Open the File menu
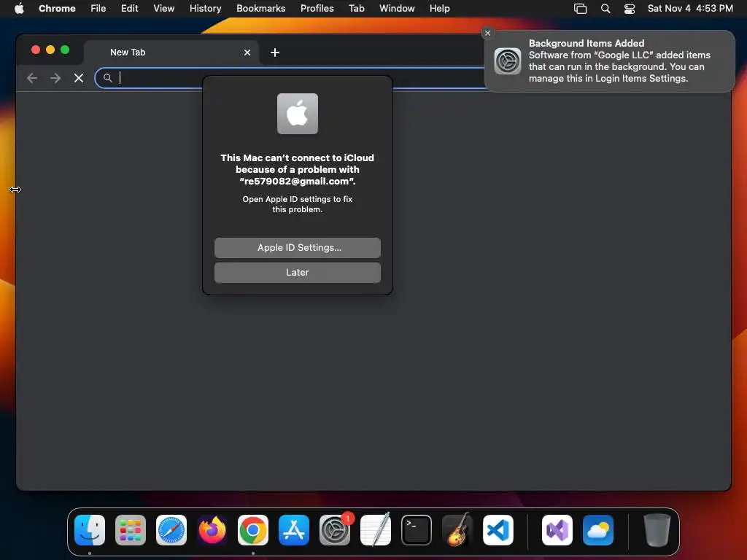Viewport: 747px width, 560px height. point(98,8)
